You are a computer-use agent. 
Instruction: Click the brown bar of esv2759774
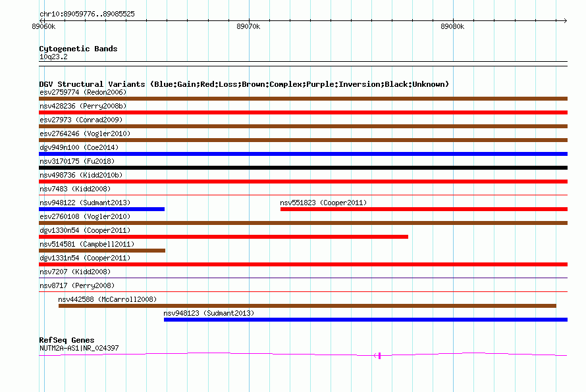click(303, 99)
